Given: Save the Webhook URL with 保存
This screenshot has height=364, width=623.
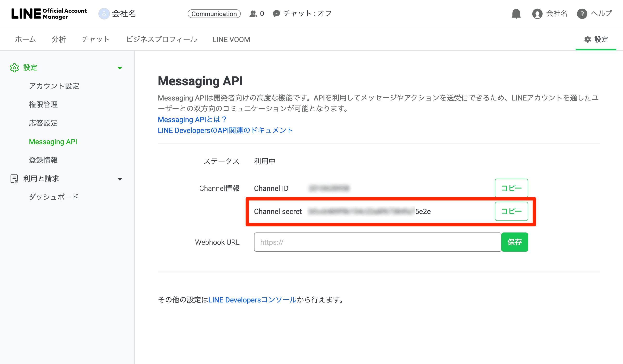Looking at the screenshot, I should [x=515, y=242].
